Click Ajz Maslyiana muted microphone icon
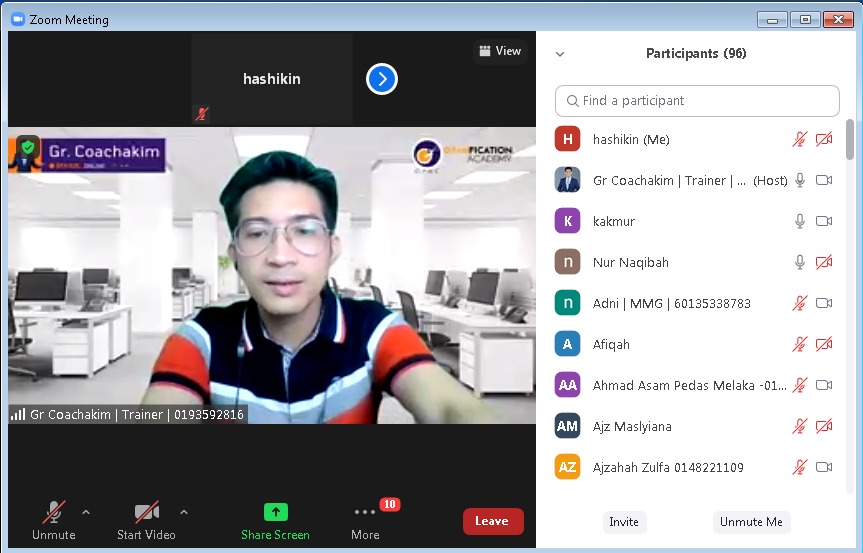 pyautogui.click(x=800, y=426)
